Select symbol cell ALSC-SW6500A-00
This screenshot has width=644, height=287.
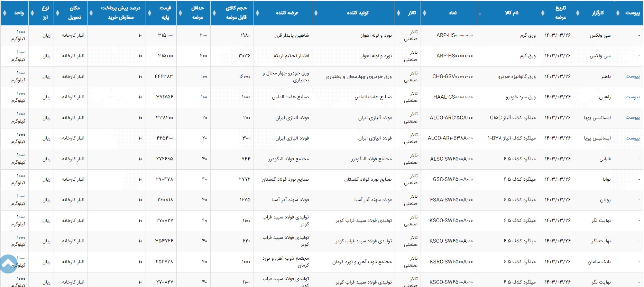pos(451,159)
